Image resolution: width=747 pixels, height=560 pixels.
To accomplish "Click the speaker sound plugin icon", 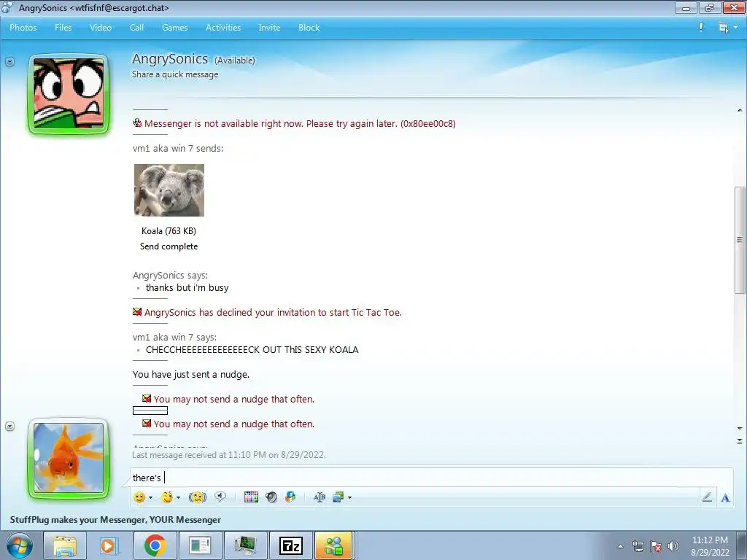I will coord(271,497).
